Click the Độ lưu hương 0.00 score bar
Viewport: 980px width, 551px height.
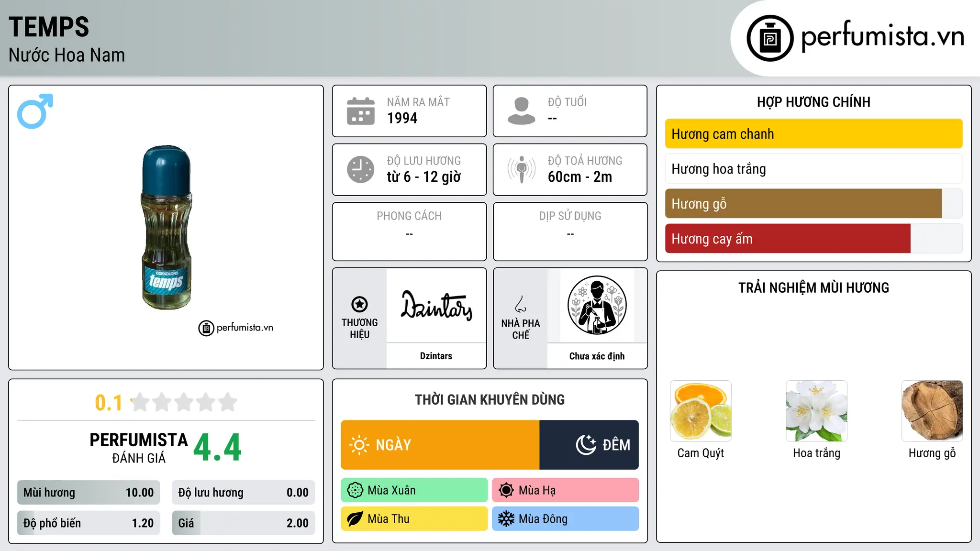click(x=244, y=493)
